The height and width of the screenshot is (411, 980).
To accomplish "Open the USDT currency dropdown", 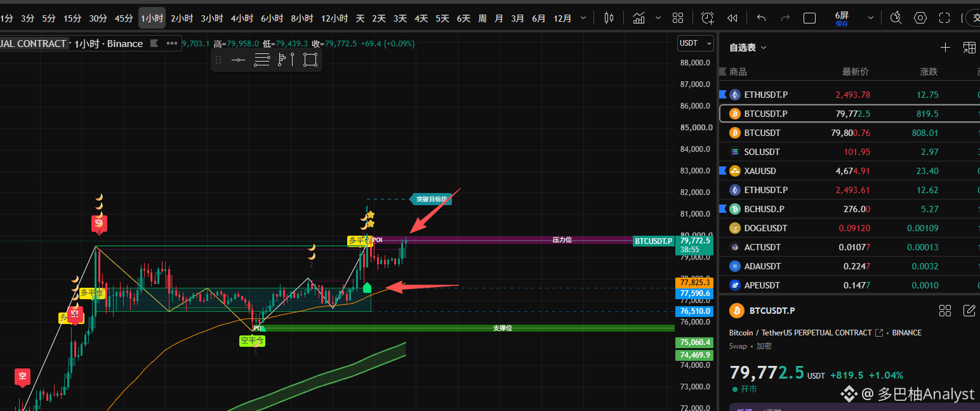I will [x=696, y=43].
